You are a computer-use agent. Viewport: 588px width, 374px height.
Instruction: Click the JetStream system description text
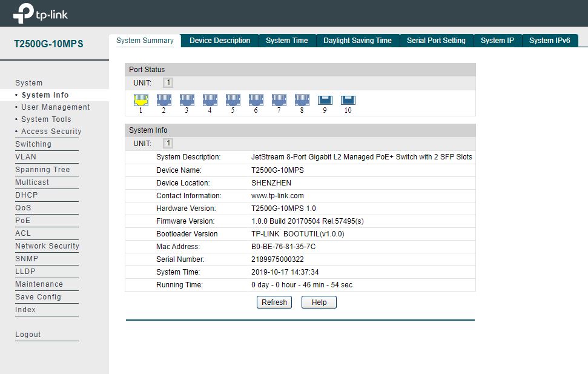tap(362, 157)
